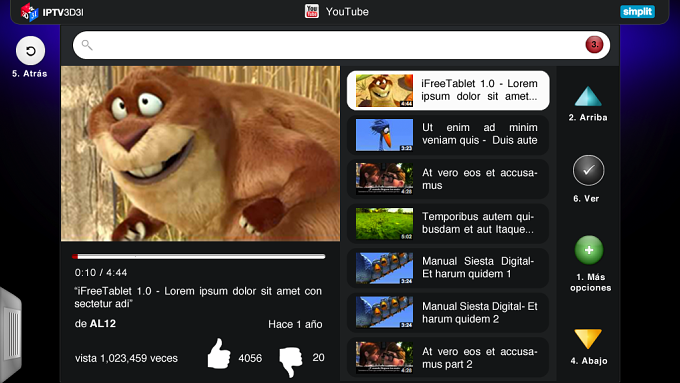Open Más opciones green plus button
Viewport: 680px width, 383px height.
point(589,250)
